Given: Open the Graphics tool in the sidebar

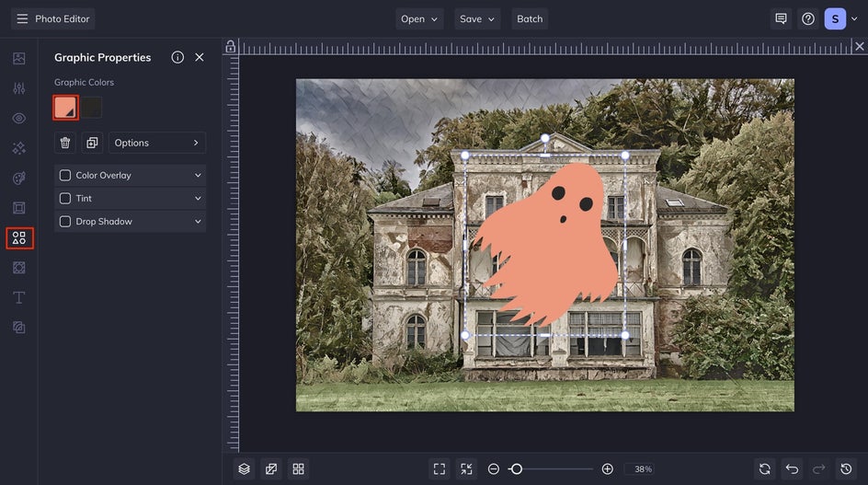Looking at the screenshot, I should 19,238.
